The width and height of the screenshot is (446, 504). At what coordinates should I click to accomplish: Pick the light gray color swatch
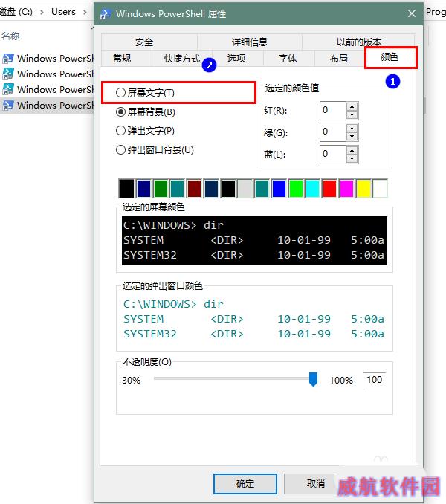coord(245,188)
